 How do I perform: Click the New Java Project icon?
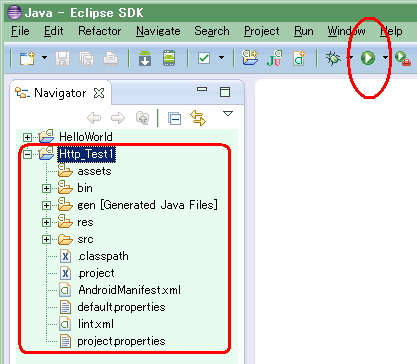(x=250, y=58)
